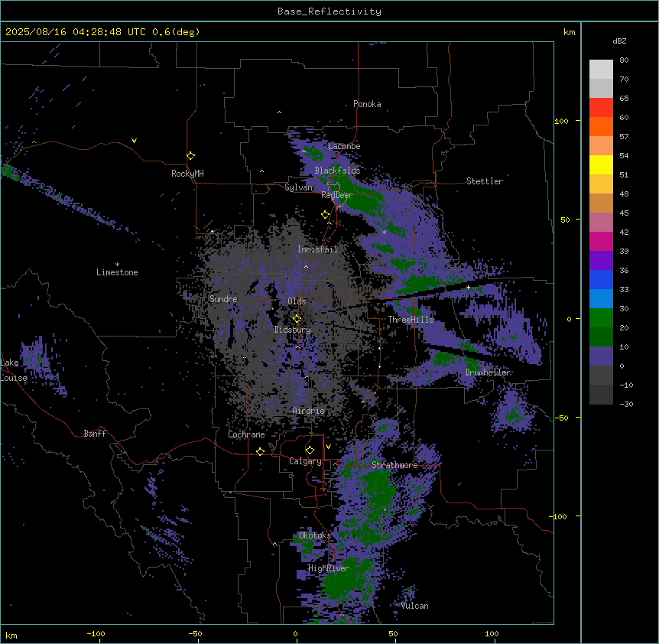Click the -100 tick on the bottom axis
Screen dimensions: 659x644
point(96,633)
